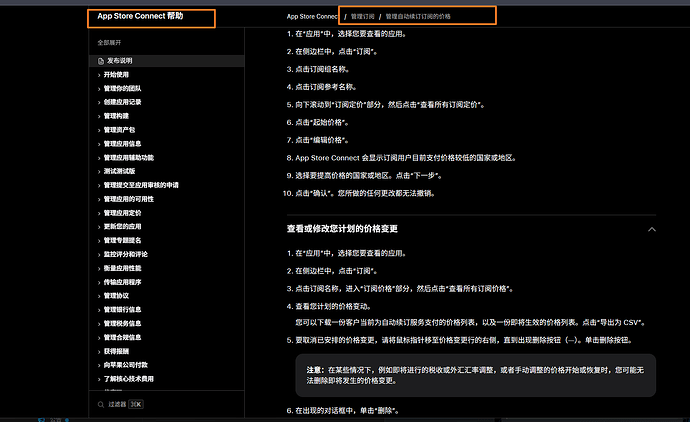Open 管理应用定价 in the sidebar

122,213
